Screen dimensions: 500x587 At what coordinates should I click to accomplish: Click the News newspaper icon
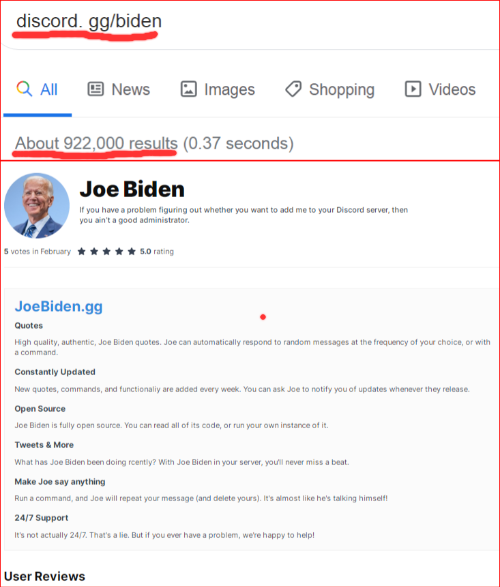95,89
